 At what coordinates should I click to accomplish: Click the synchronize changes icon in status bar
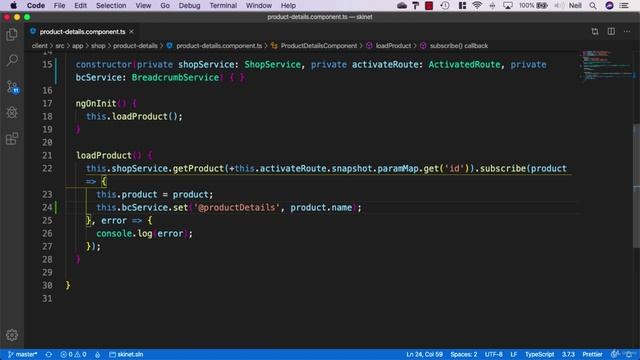[x=49, y=354]
